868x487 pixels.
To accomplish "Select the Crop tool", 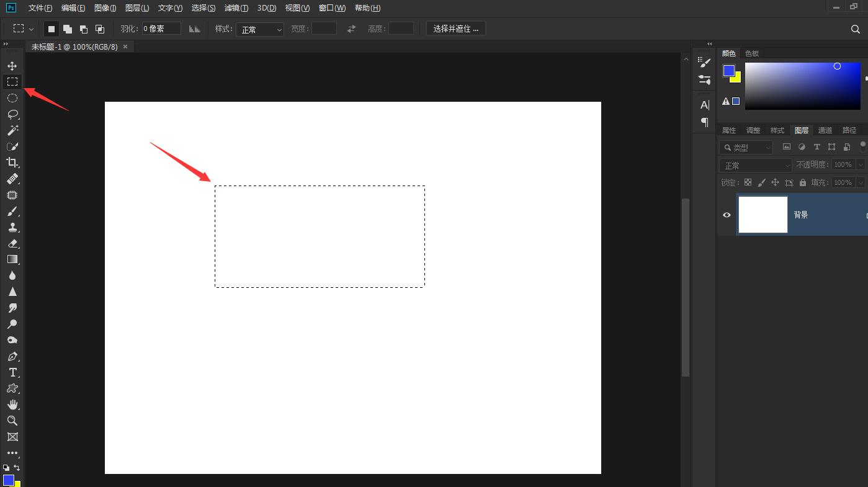I will [12, 163].
